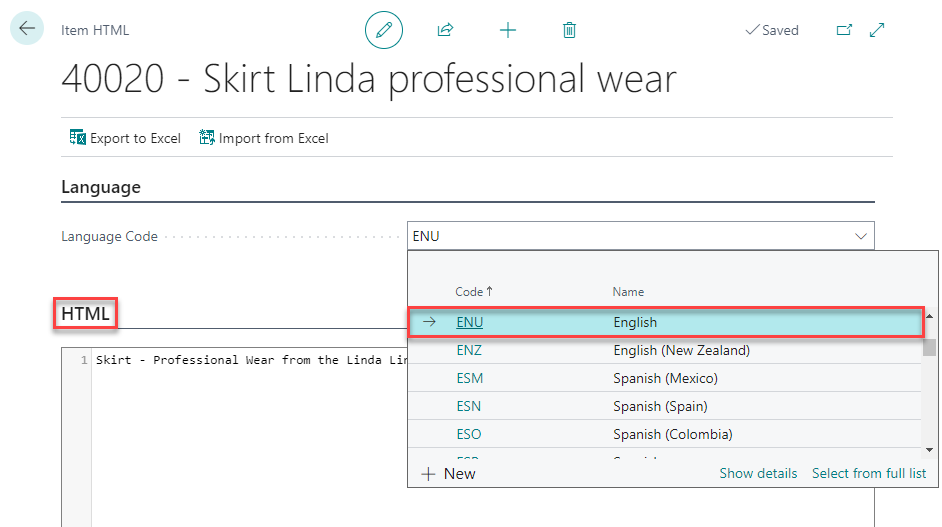The image size is (942, 527).
Task: Expand the Language Code dropdown chevron
Action: [861, 236]
